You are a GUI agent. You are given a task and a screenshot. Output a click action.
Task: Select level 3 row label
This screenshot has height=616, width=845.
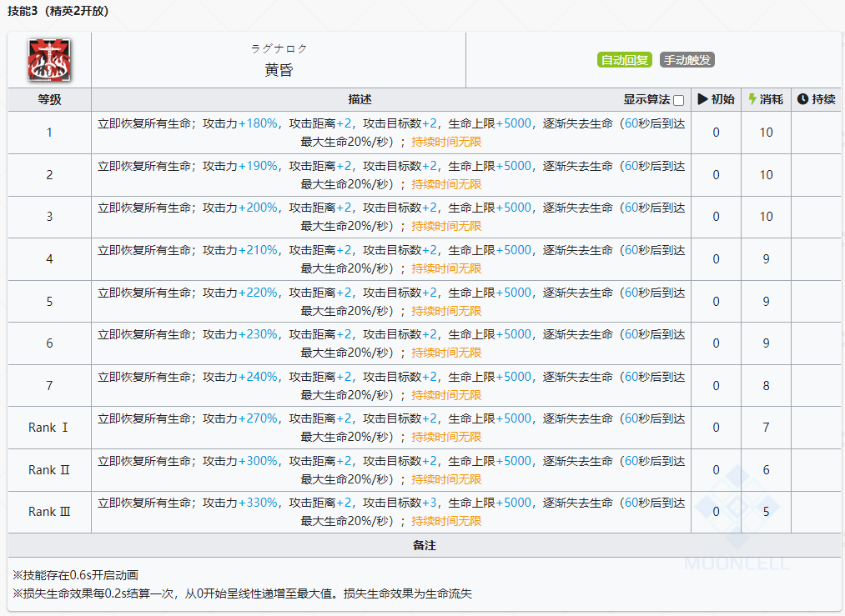(49, 217)
